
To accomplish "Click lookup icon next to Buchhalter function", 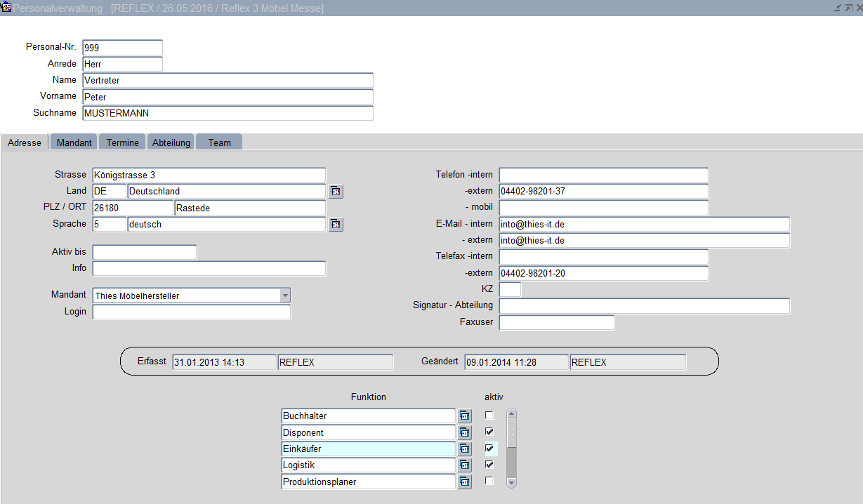I will pos(465,416).
